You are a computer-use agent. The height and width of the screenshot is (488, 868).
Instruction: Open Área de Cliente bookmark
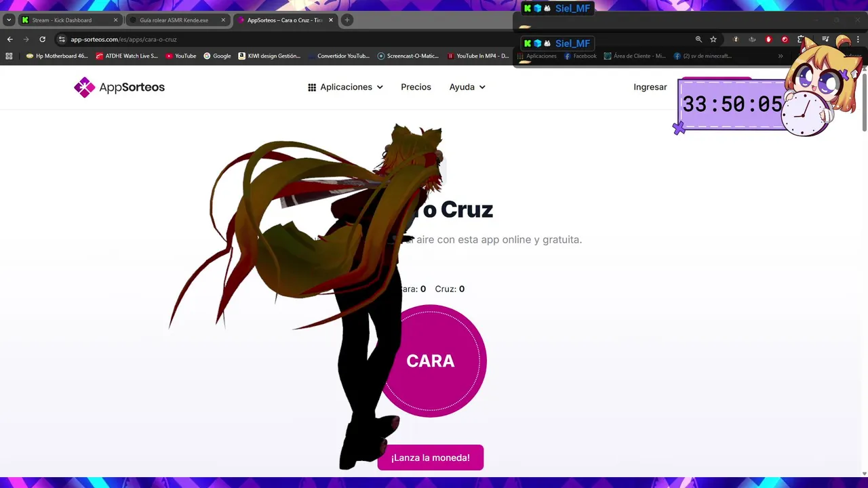pos(635,56)
